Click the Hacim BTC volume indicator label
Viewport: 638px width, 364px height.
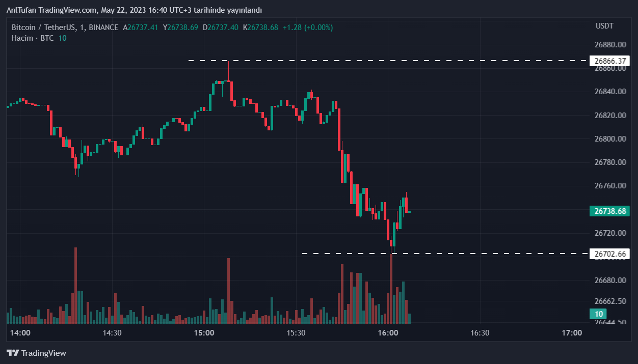coord(33,38)
